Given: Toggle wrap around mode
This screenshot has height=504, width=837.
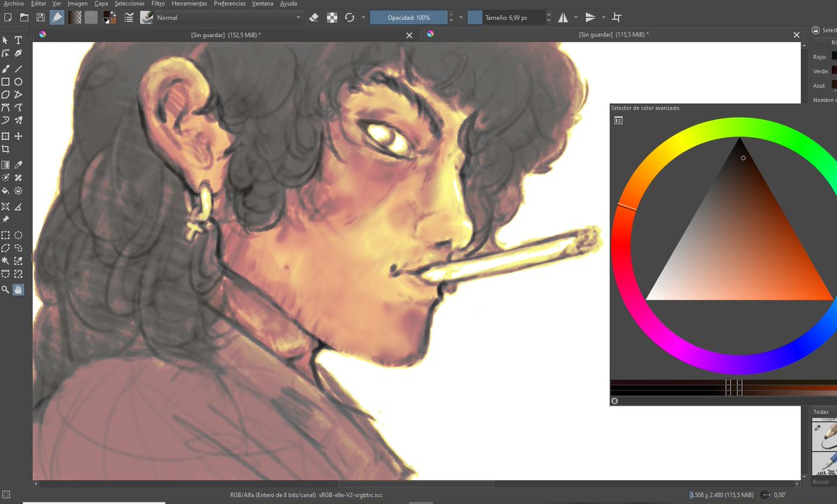Looking at the screenshot, I should point(617,17).
